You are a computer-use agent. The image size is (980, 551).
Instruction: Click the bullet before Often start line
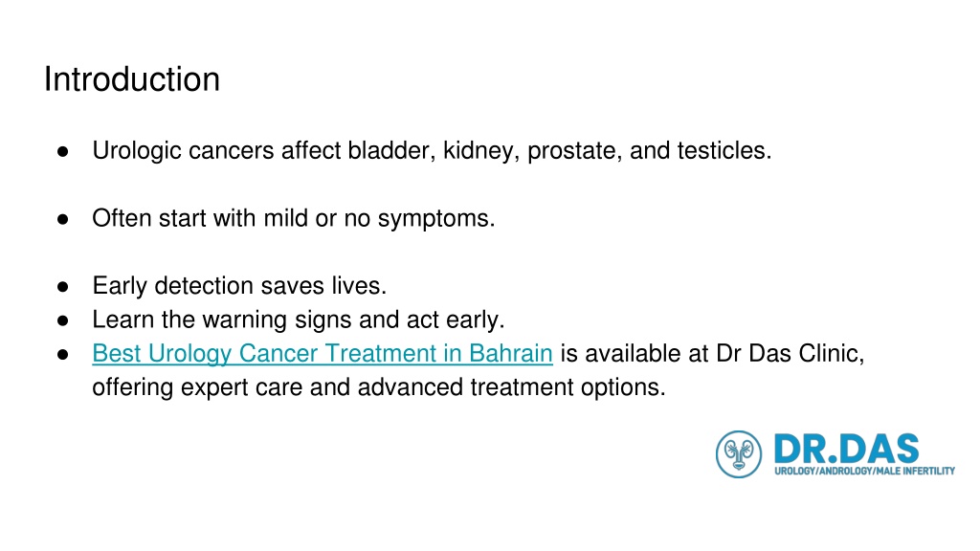(x=62, y=219)
